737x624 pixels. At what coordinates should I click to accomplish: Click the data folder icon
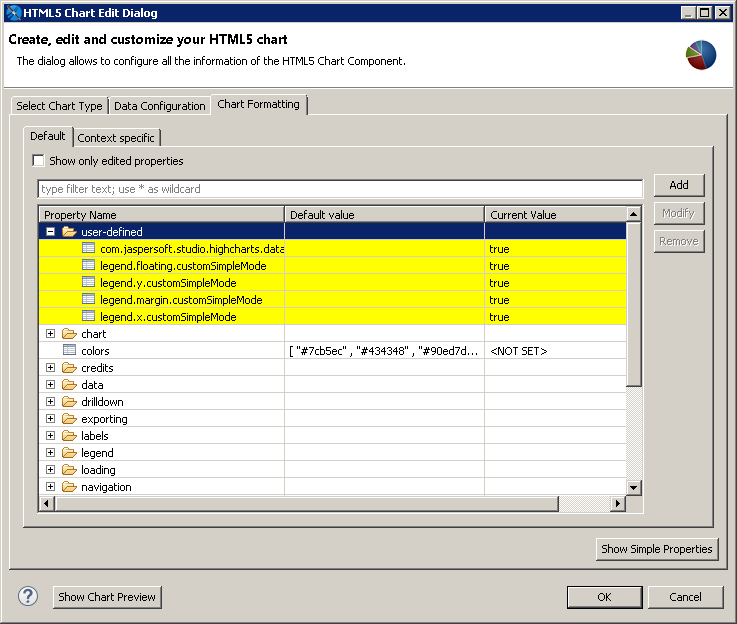click(x=69, y=384)
